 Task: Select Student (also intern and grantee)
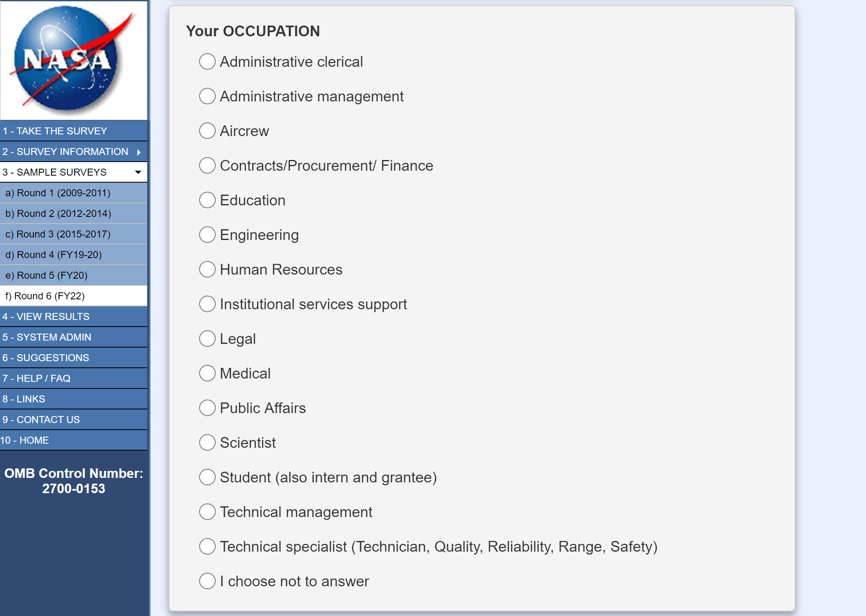click(207, 477)
